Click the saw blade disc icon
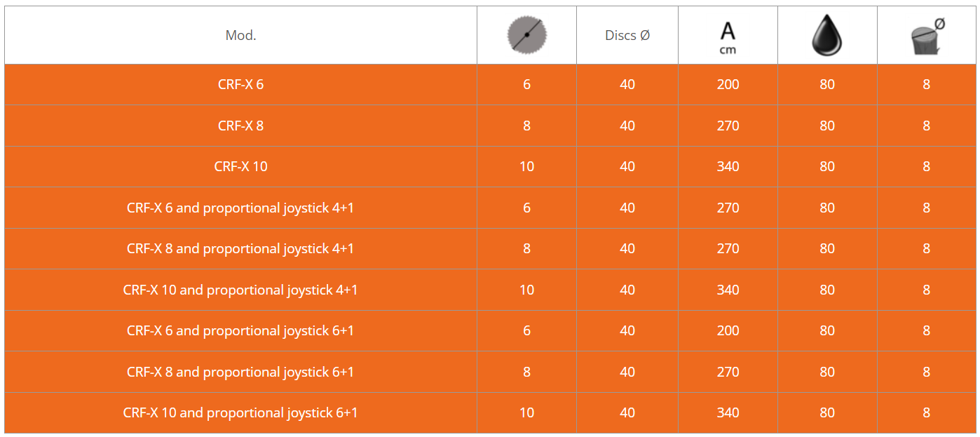 [526, 34]
